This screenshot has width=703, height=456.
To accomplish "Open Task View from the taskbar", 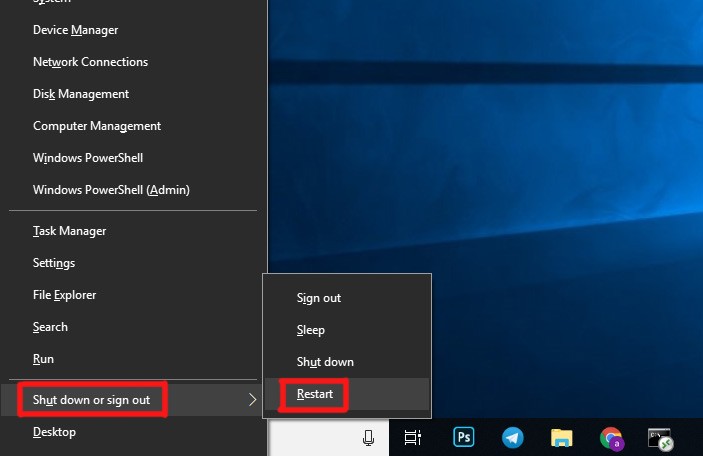I will [x=412, y=438].
